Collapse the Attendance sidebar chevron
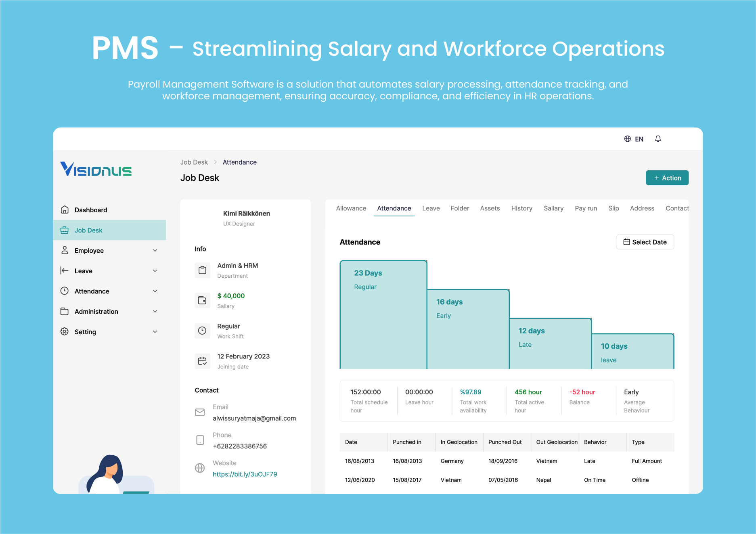Viewport: 756px width, 534px height. (x=155, y=291)
